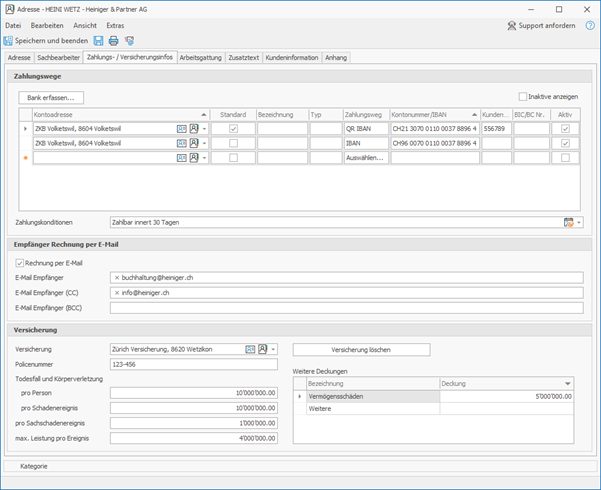Click Bank erfassen... button

(51, 98)
